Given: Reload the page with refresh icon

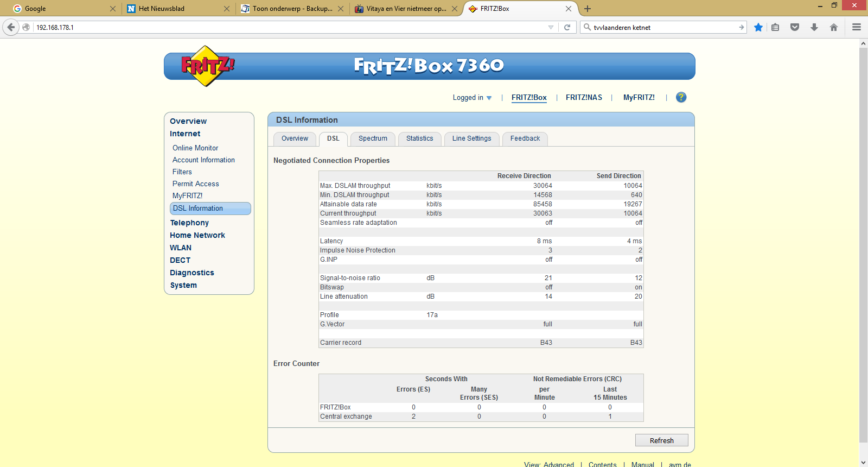Looking at the screenshot, I should (567, 27).
